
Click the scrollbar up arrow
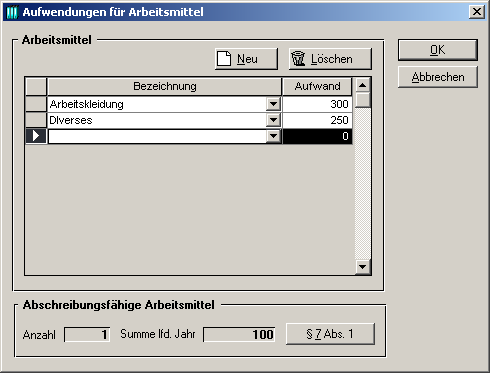click(363, 85)
